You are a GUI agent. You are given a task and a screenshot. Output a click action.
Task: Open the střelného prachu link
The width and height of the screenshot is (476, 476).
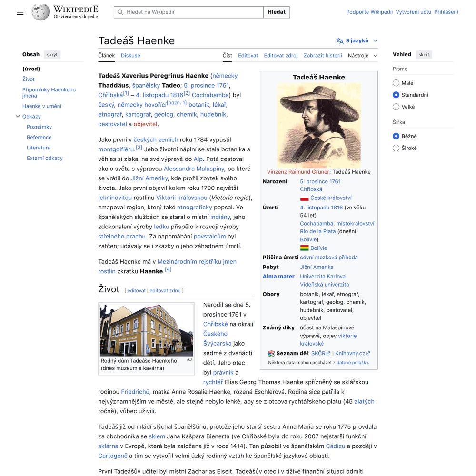pyautogui.click(x=122, y=237)
